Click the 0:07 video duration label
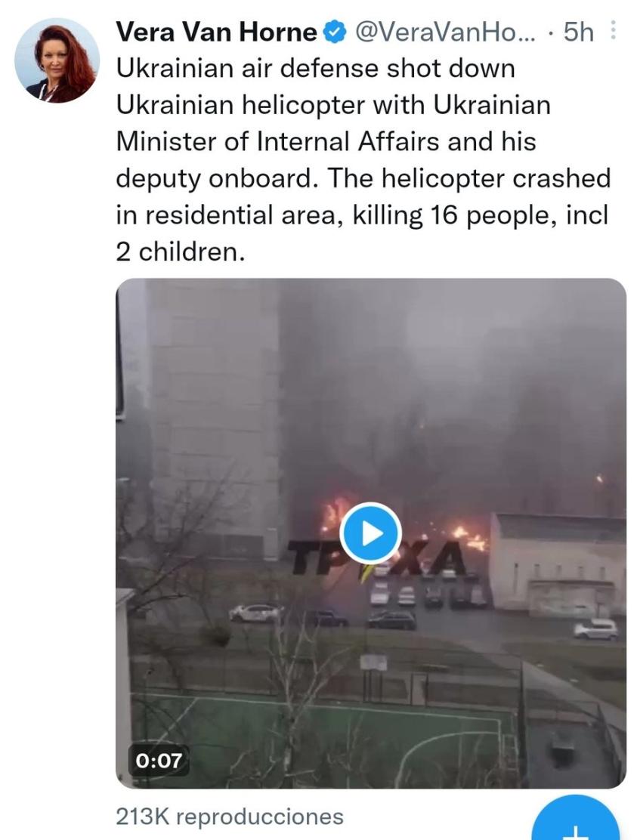Screen dimensions: 637x840 [x=159, y=760]
